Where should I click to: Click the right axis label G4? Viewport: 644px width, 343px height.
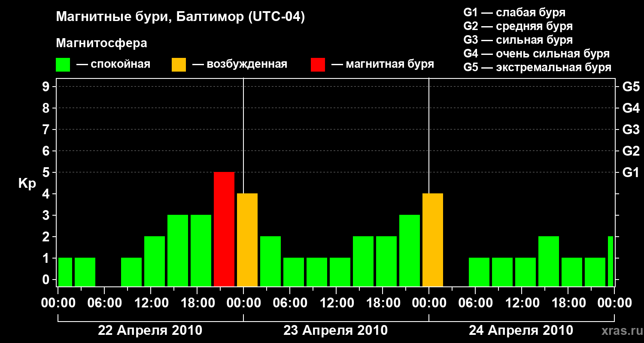coord(631,108)
